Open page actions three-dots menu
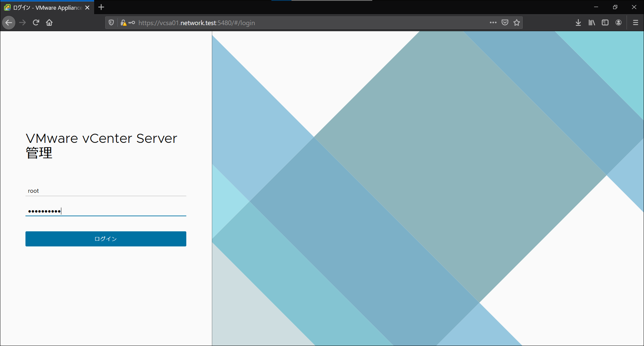The height and width of the screenshot is (346, 644). tap(493, 23)
